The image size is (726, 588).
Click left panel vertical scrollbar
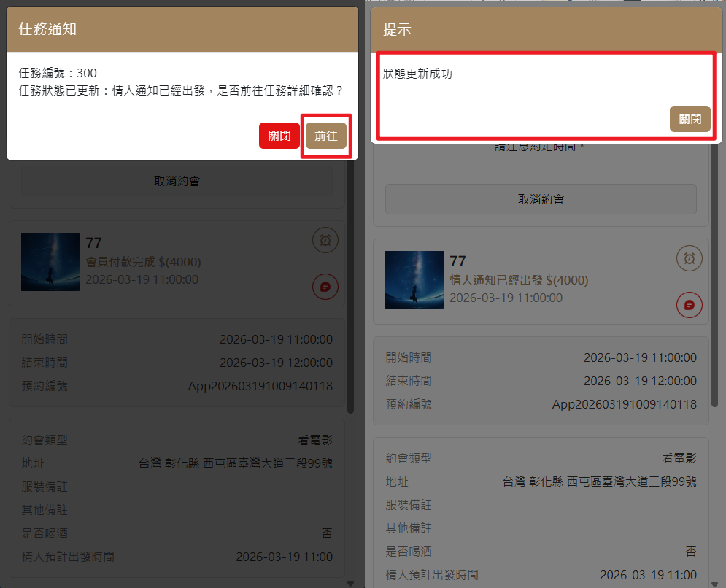pyautogui.click(x=350, y=287)
